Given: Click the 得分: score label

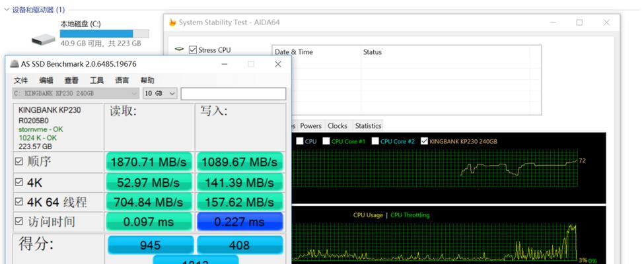Looking at the screenshot, I should point(36,245).
